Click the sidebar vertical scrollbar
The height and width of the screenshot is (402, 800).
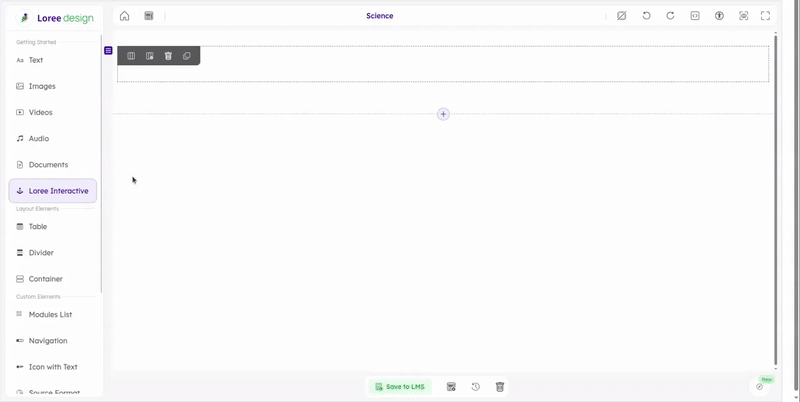pos(101,163)
